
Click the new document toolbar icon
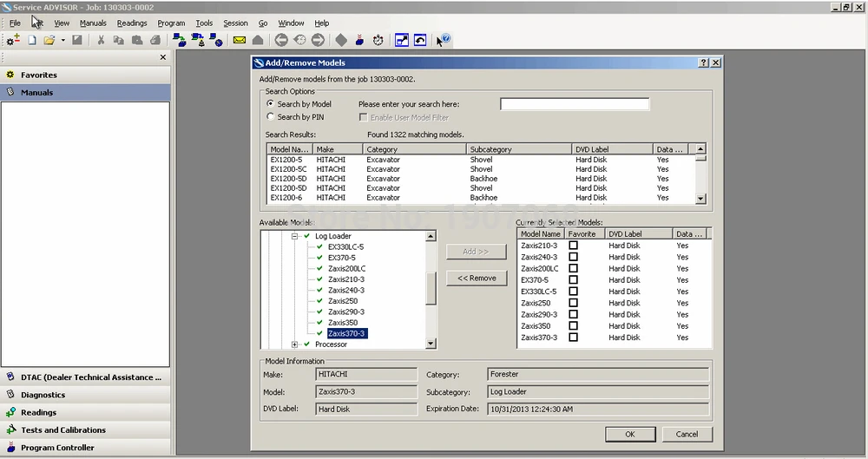coord(32,40)
